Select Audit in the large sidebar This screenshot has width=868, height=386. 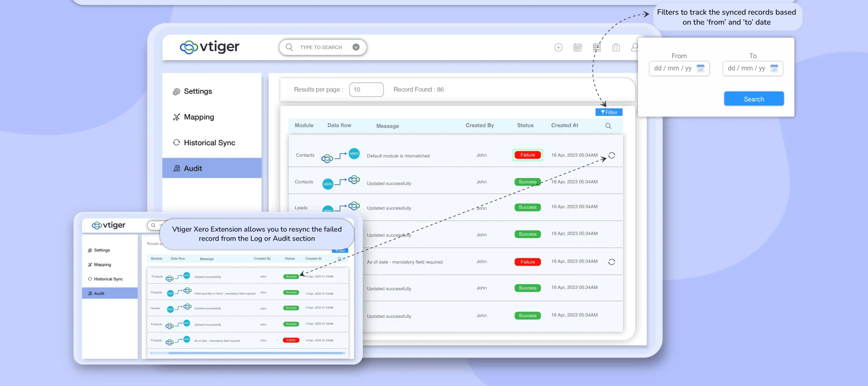pyautogui.click(x=193, y=169)
